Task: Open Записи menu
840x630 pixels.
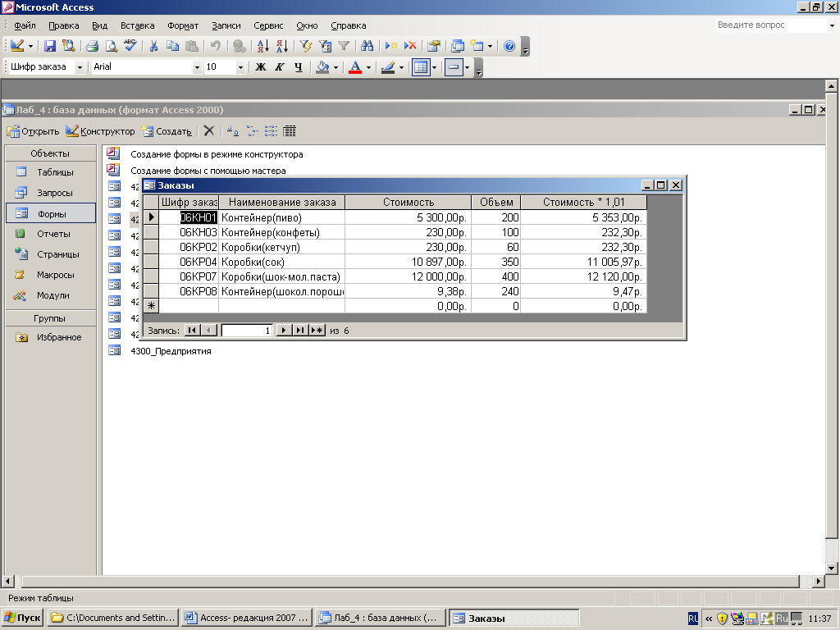Action: click(226, 25)
